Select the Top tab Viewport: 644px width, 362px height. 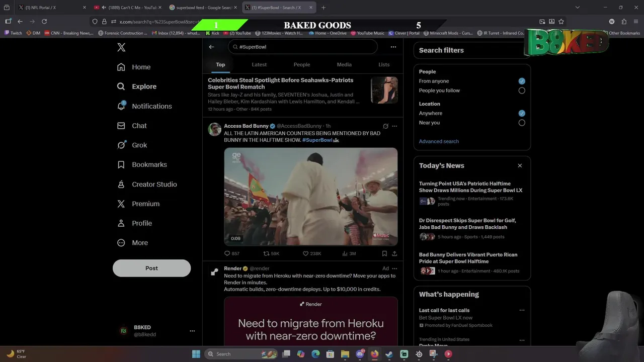point(220,64)
